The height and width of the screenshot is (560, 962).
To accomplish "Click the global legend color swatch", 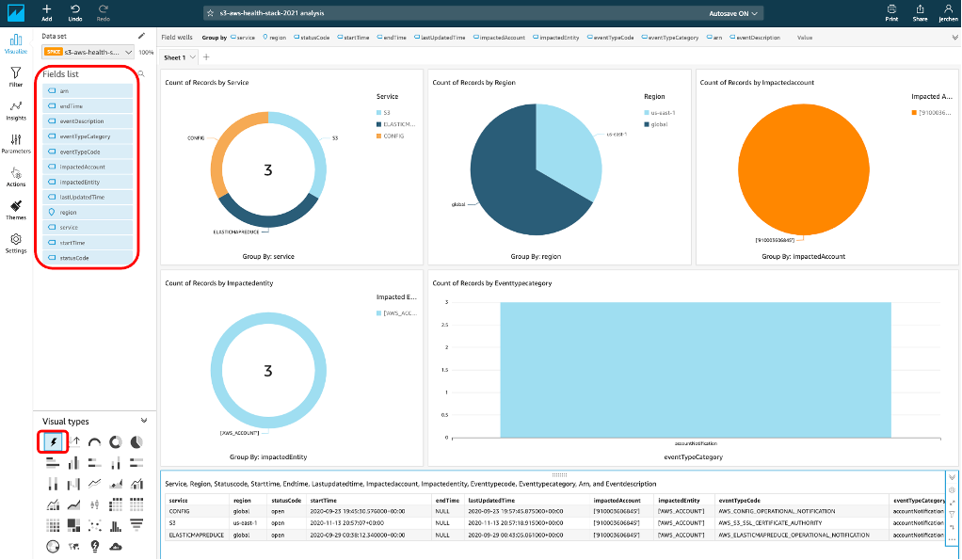I will (x=647, y=124).
